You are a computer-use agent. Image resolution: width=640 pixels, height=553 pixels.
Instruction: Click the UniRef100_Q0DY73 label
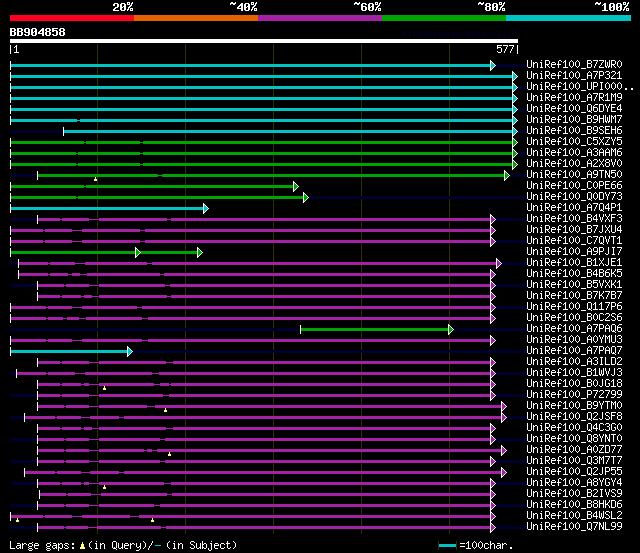coord(574,197)
